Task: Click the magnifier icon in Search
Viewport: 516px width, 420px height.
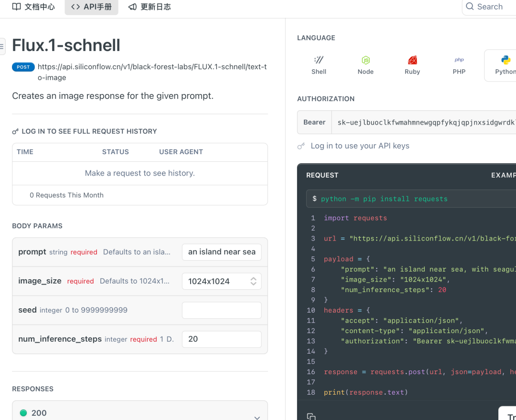Action: click(x=470, y=7)
